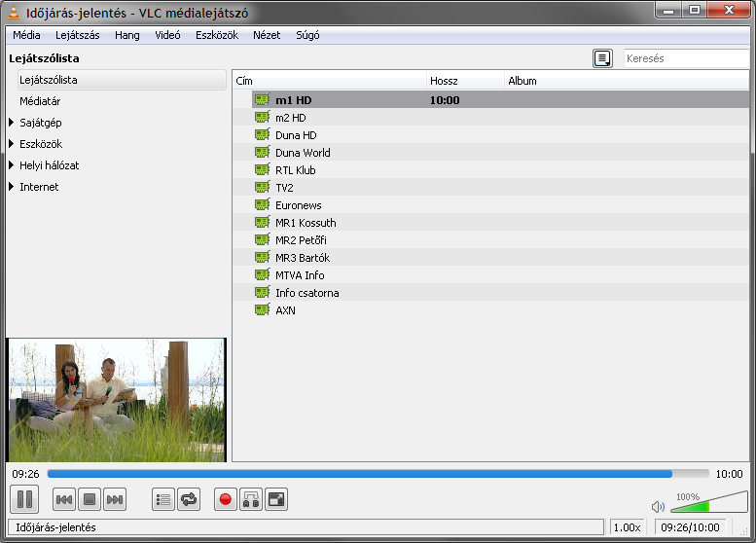Select the MR3 Bartók playlist entry
Image resolution: width=756 pixels, height=543 pixels.
[x=490, y=258]
